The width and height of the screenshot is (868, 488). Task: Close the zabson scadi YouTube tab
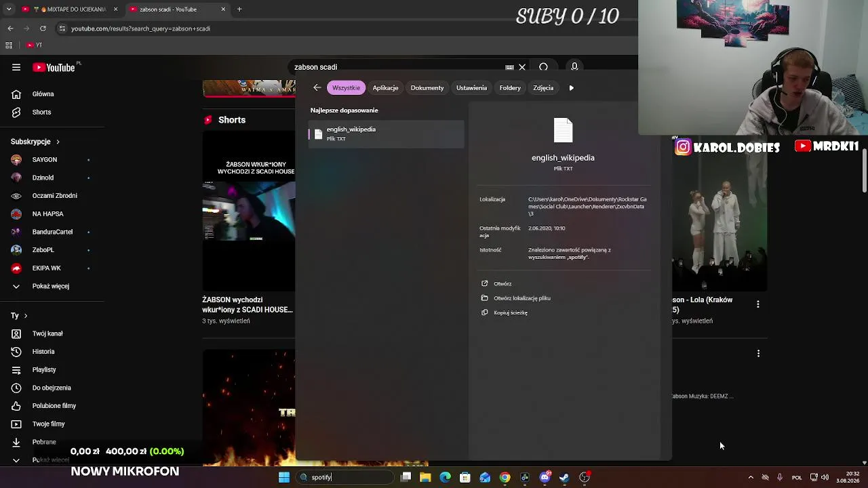point(223,9)
